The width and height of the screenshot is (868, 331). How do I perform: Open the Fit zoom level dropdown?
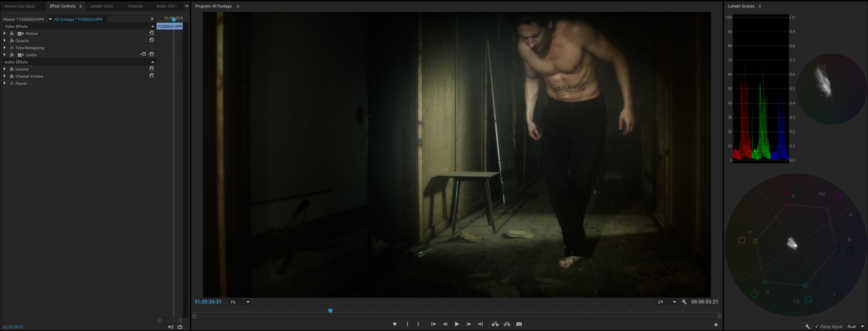point(240,302)
